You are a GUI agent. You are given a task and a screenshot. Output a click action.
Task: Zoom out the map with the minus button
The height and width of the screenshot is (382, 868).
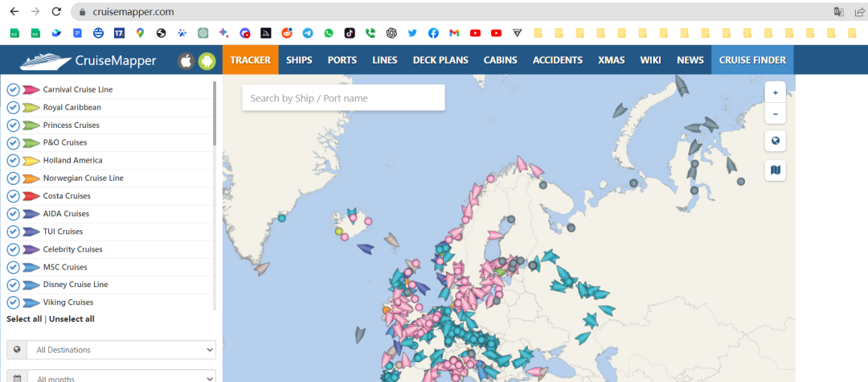[775, 113]
